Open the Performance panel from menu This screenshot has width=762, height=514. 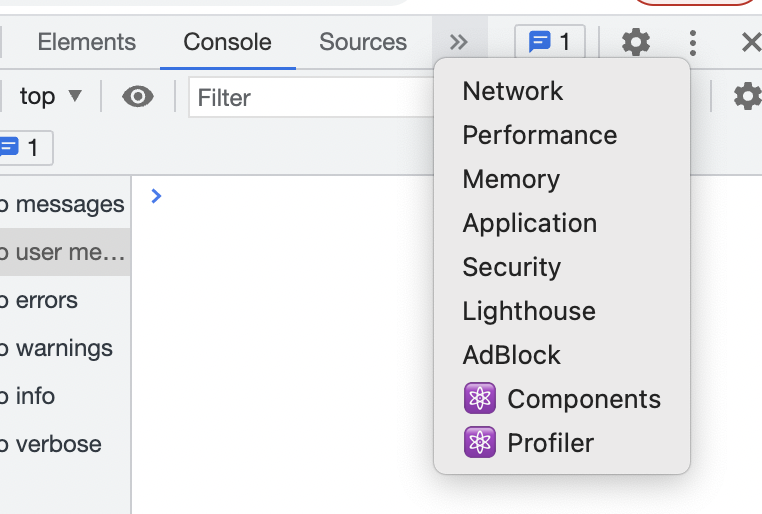click(x=540, y=135)
